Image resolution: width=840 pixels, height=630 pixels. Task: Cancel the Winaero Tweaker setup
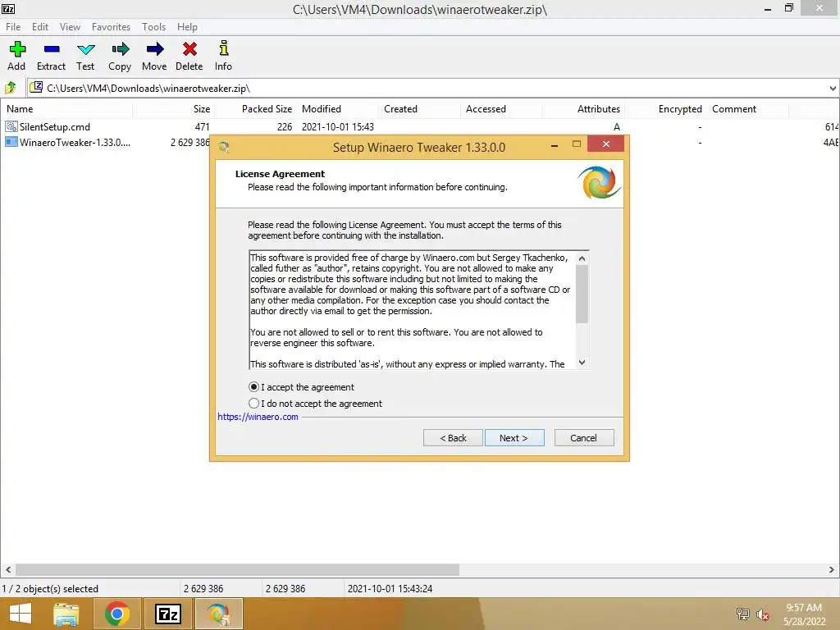coord(584,438)
